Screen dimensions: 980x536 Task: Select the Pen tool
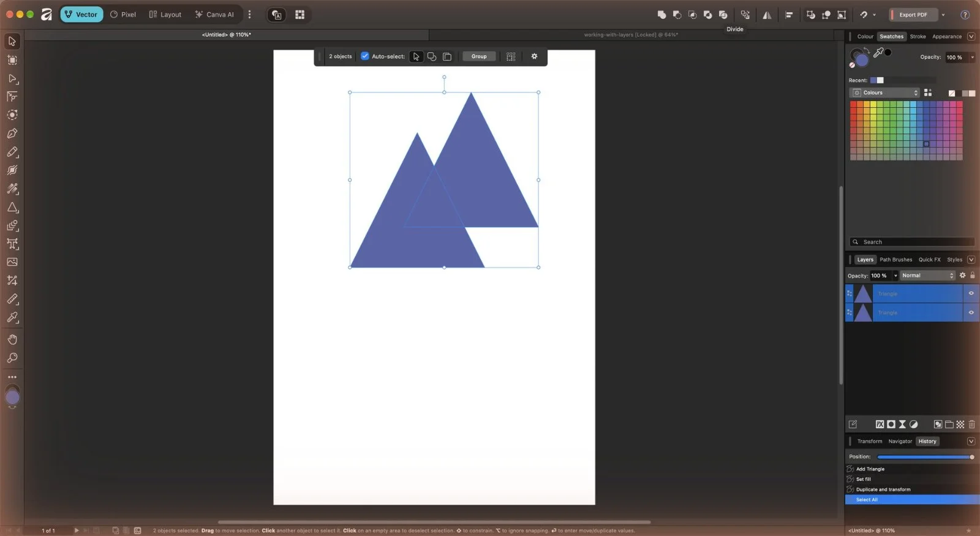[12, 134]
